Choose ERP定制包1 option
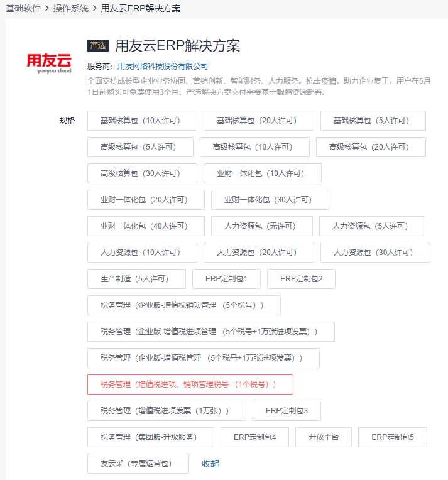 pos(226,279)
